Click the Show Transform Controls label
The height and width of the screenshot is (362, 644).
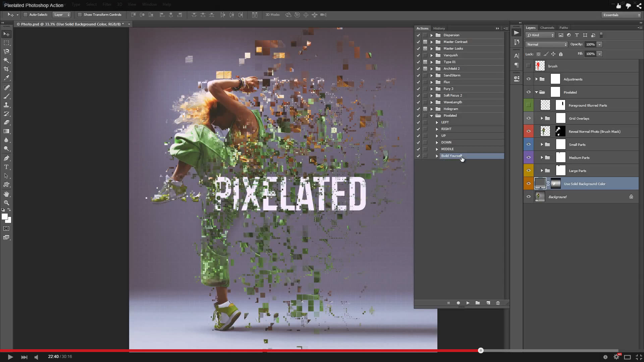[103, 14]
